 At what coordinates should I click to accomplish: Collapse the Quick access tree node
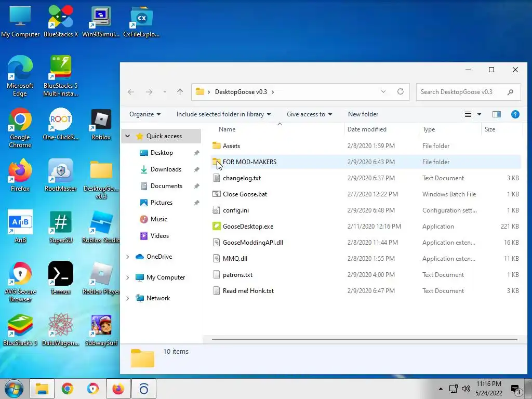[x=128, y=136]
